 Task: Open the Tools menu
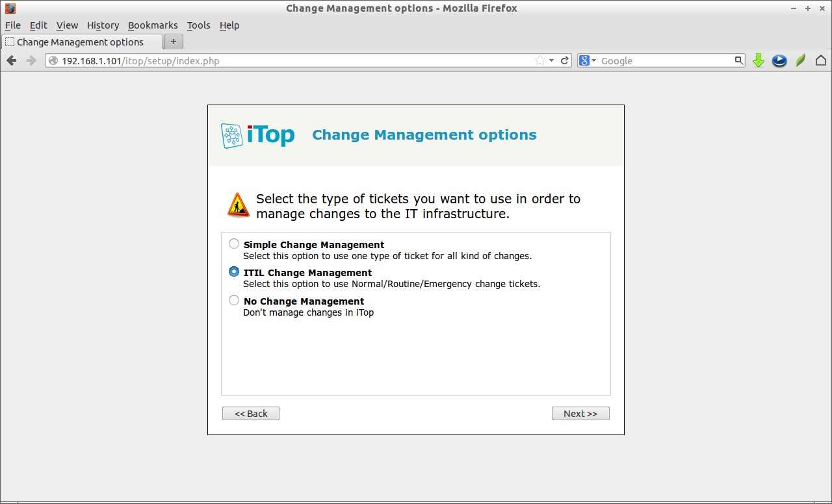point(198,25)
